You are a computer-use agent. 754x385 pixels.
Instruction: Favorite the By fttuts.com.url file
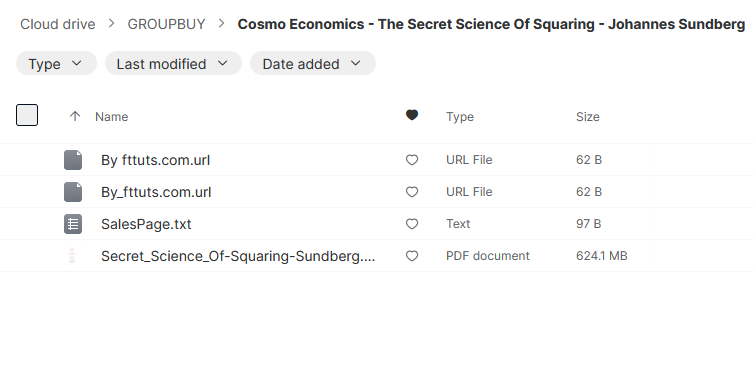pos(412,160)
